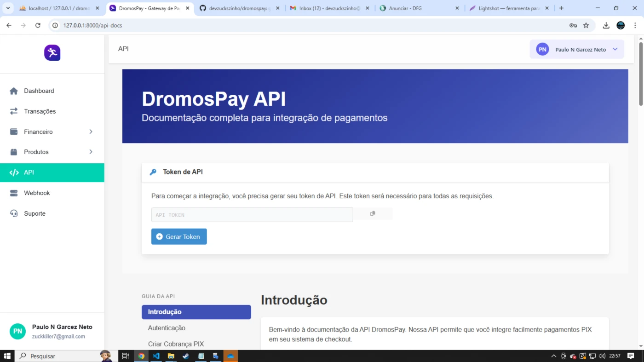Close the Lightshot browser tab

point(547,8)
